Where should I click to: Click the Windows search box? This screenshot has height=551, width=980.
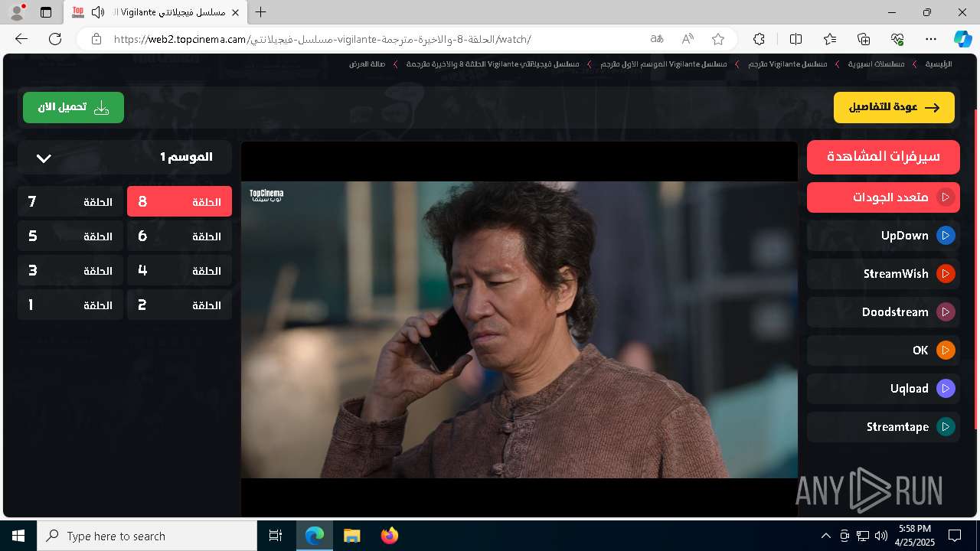(147, 536)
